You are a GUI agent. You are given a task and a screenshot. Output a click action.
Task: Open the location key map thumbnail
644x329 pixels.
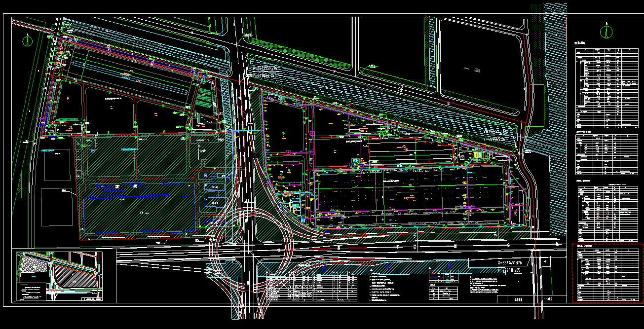[x=59, y=276]
